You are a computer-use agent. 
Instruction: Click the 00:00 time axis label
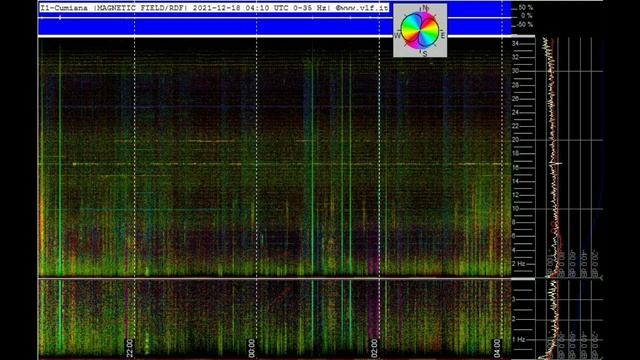pyautogui.click(x=251, y=348)
